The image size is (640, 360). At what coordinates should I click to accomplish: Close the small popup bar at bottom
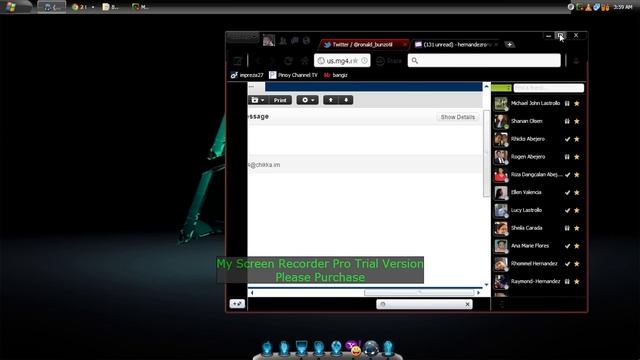point(467,304)
